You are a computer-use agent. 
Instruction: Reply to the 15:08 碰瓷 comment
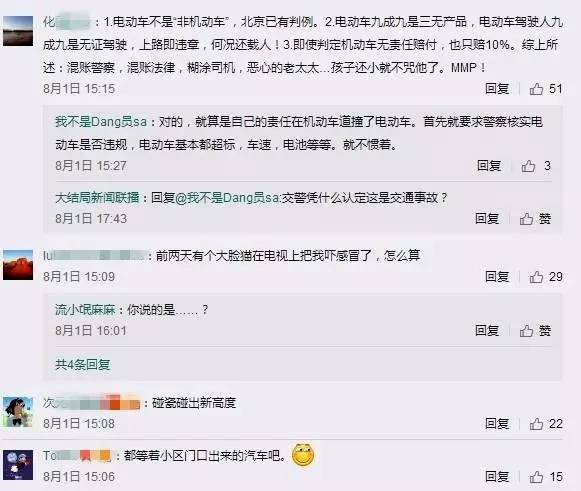(497, 424)
